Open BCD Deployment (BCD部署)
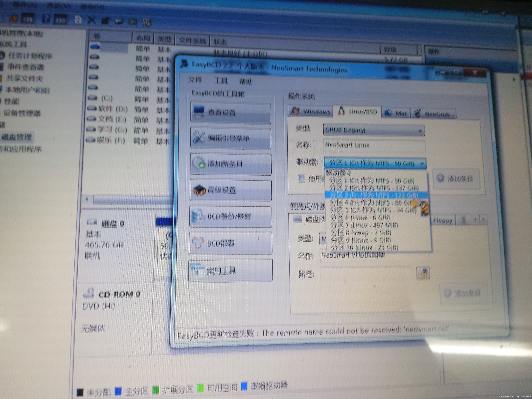This screenshot has width=532, height=399. tap(231, 243)
